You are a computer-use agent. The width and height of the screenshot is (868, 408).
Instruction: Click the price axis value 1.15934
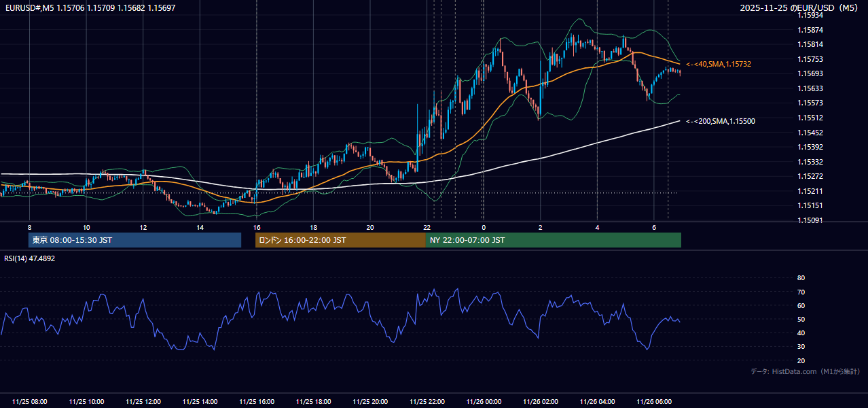pos(811,15)
